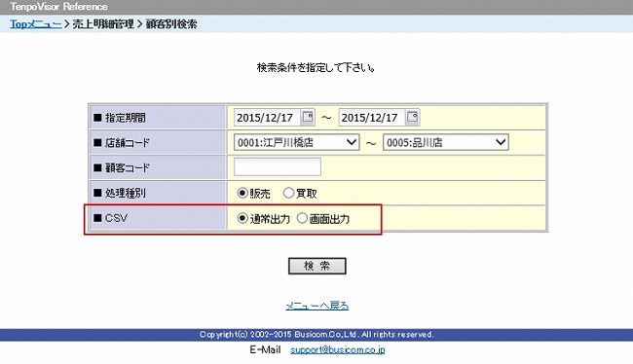The width and height of the screenshot is (633, 364).
Task: Open the 0005:品川店 store dropdown
Action: click(x=445, y=142)
